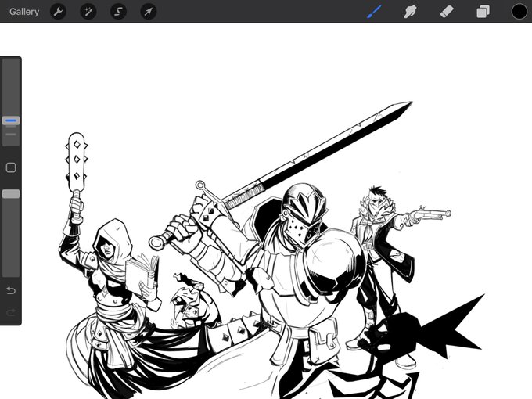Open the black color picker swatch
Image resolution: width=532 pixels, height=399 pixels.
click(x=519, y=12)
